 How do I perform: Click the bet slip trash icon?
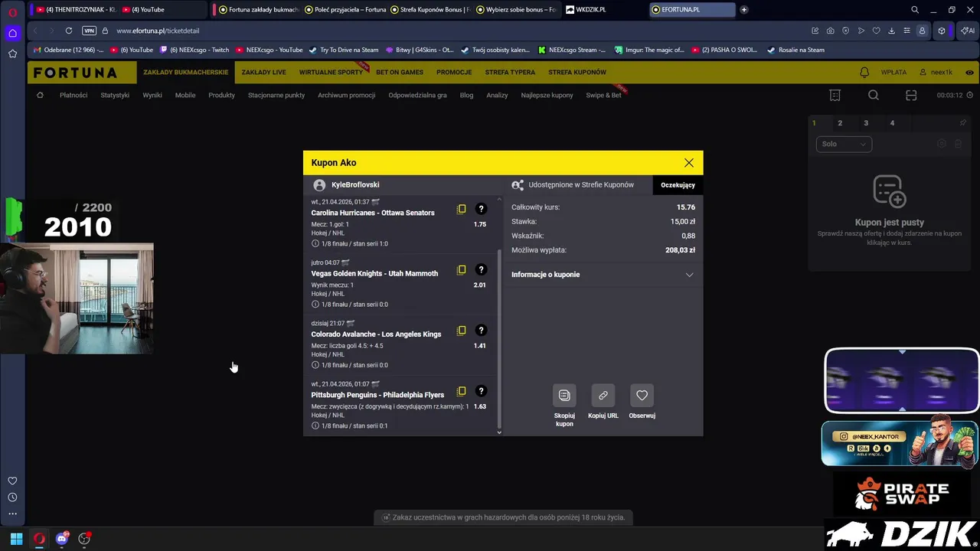(x=958, y=144)
